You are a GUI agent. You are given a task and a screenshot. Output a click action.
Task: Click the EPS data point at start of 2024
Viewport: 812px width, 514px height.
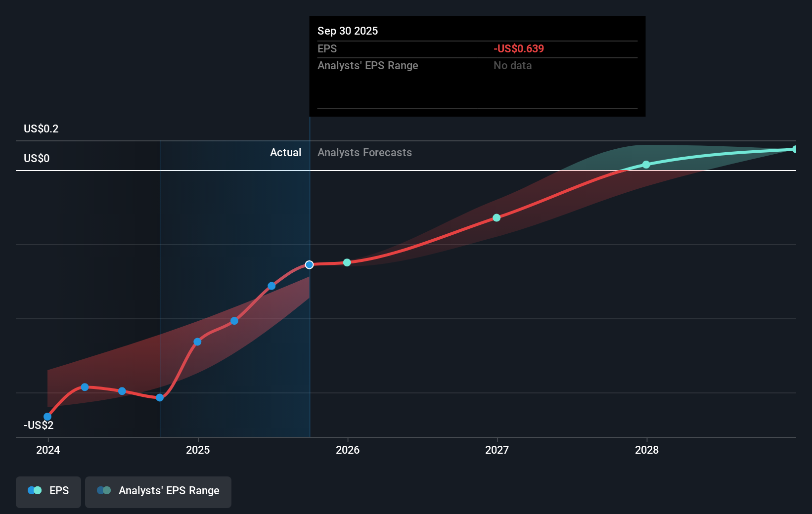[47, 417]
